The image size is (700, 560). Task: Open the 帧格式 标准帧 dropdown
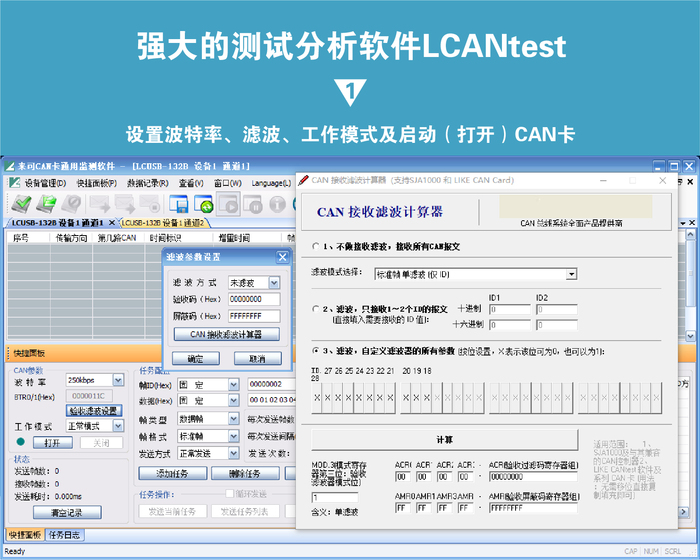(233, 436)
